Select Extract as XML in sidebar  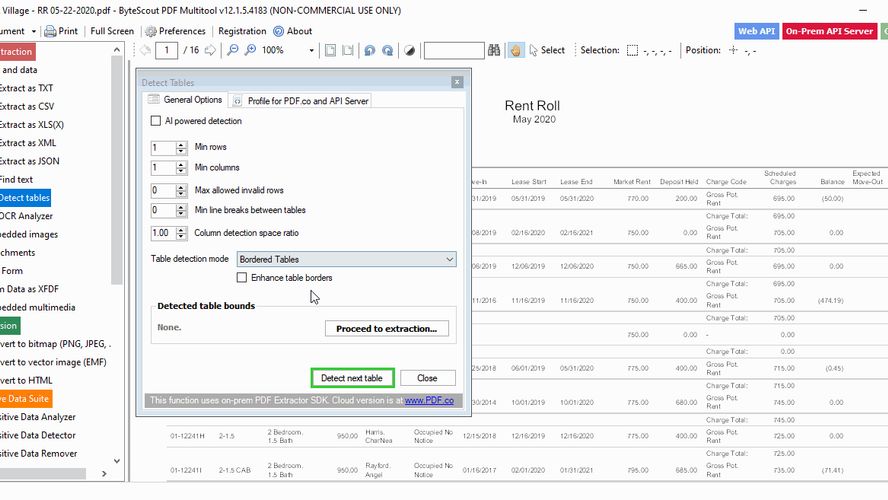(x=28, y=143)
